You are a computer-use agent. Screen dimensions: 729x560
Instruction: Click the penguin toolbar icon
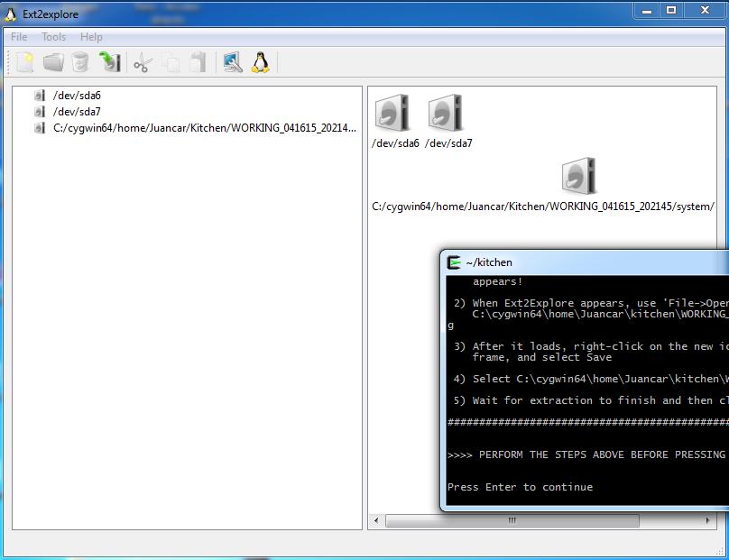261,62
